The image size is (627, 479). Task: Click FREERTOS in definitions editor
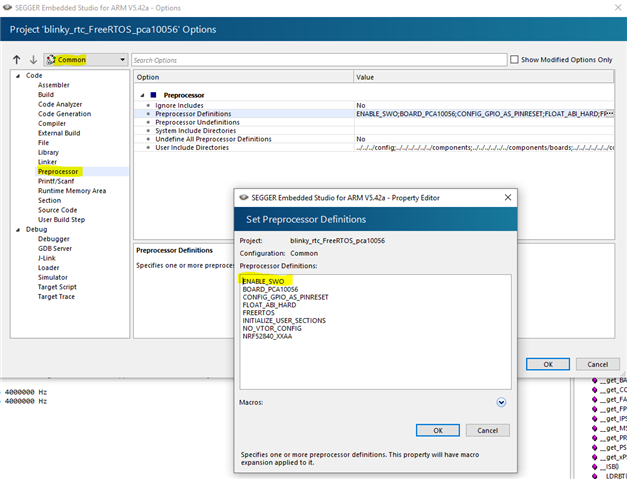(x=258, y=313)
